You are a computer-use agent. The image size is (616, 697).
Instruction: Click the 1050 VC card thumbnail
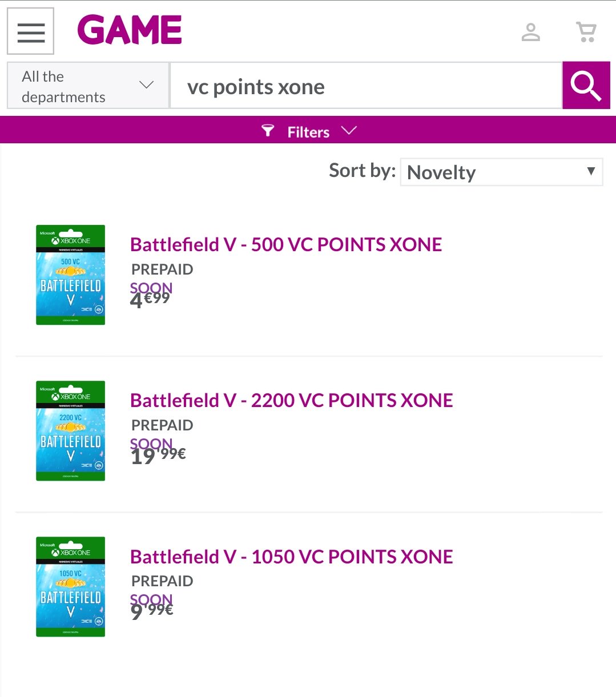pyautogui.click(x=71, y=586)
